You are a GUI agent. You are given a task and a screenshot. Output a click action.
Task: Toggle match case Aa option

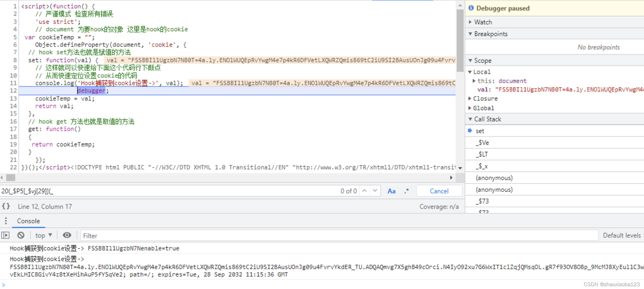point(391,191)
